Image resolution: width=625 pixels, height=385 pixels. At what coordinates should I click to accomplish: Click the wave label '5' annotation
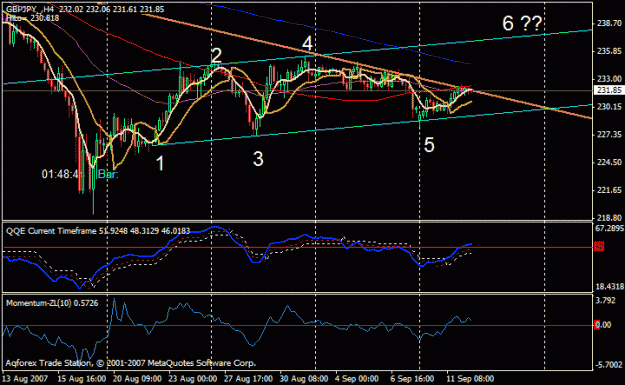tap(429, 145)
